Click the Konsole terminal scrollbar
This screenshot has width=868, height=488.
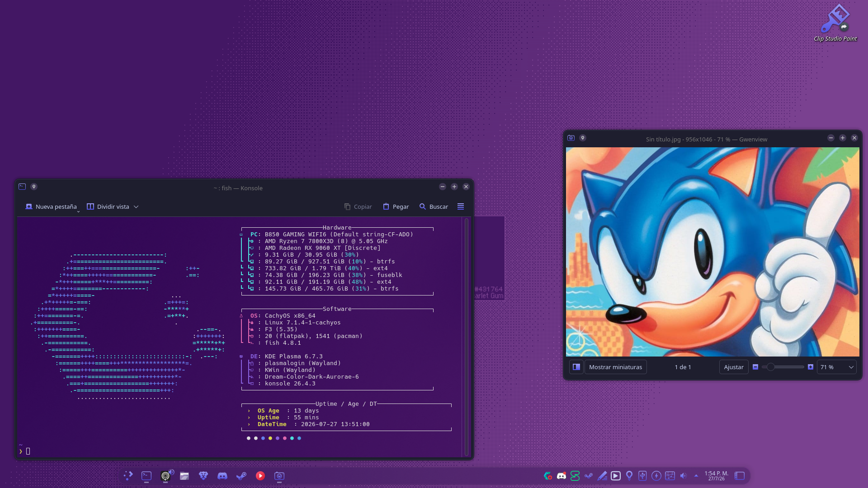(x=467, y=337)
